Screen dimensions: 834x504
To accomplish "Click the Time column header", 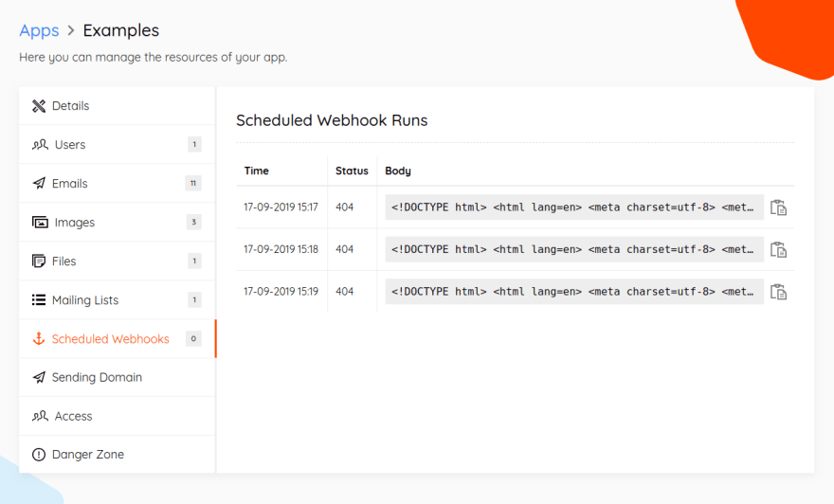I will 257,171.
